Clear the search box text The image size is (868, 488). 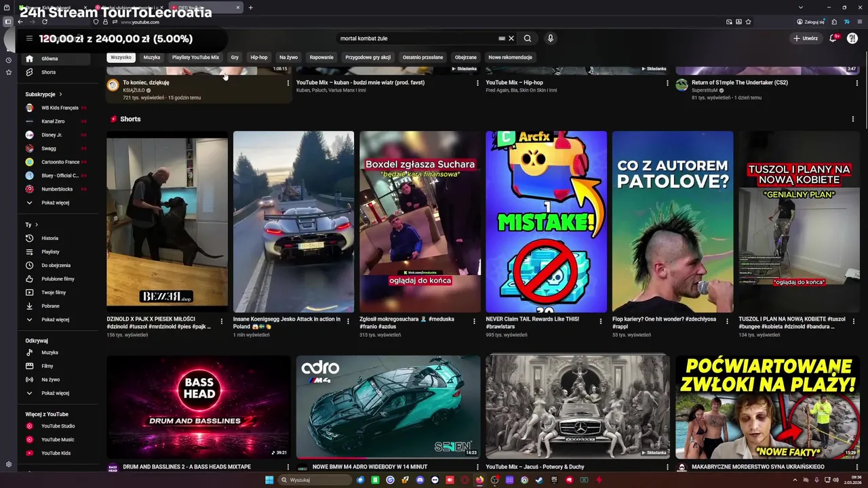coord(511,39)
